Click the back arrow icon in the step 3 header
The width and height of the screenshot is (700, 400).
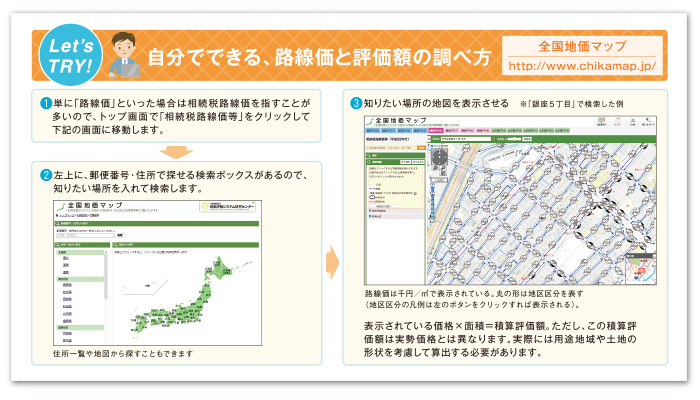coord(648,121)
